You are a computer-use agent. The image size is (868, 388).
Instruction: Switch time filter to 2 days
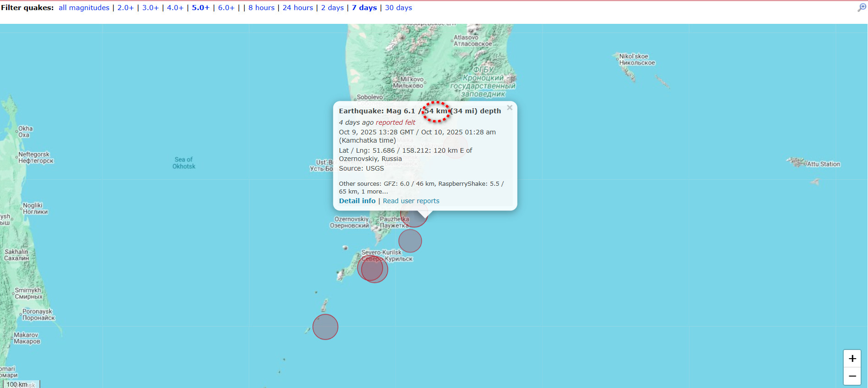click(332, 8)
